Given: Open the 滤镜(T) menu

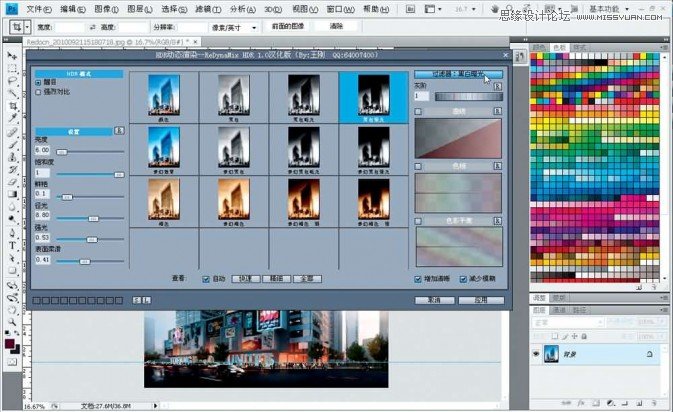Looking at the screenshot, I should point(208,9).
